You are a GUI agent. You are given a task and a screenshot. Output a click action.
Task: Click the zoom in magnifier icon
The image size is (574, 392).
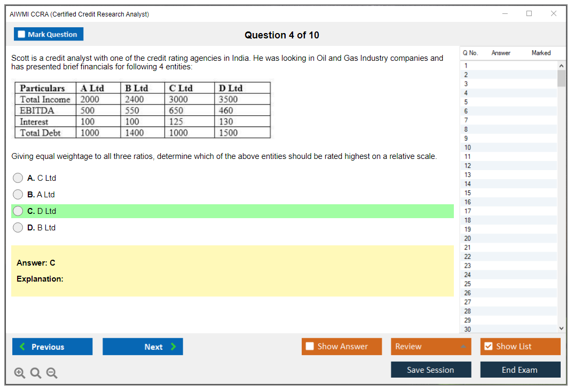pos(20,373)
